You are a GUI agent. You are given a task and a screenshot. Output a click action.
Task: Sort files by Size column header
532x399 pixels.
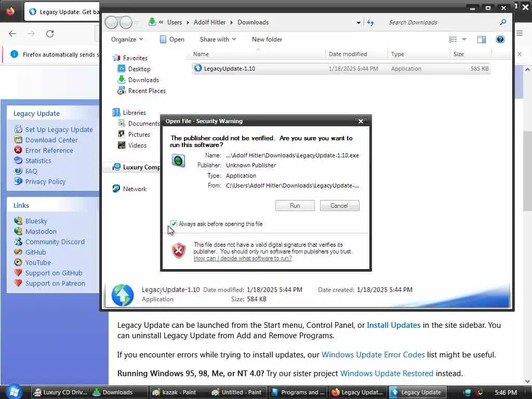point(471,54)
